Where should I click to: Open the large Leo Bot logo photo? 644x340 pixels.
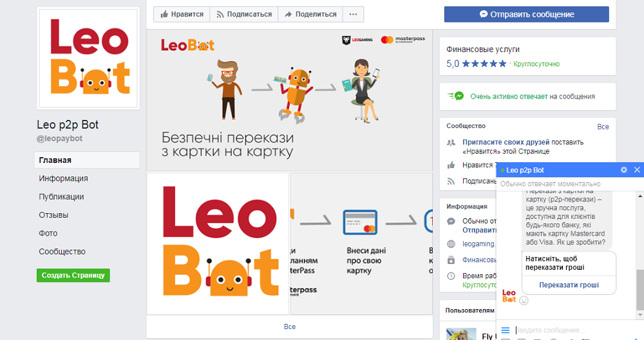tap(218, 243)
